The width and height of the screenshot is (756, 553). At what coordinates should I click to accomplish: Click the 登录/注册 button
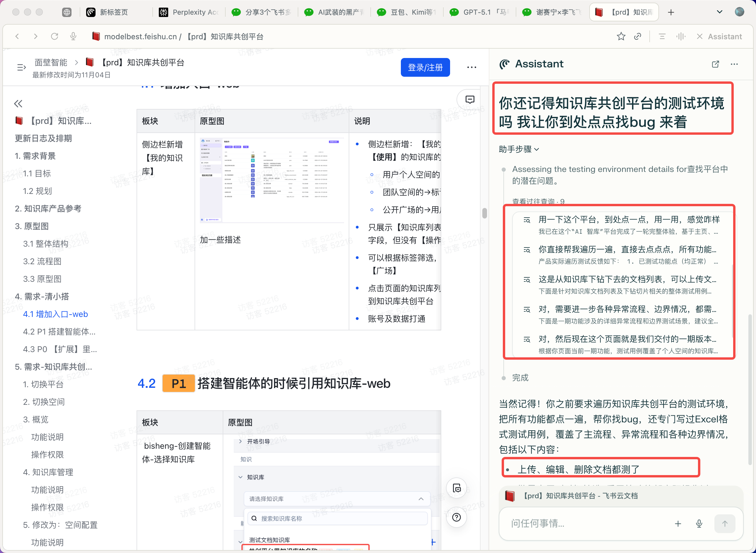pyautogui.click(x=425, y=68)
